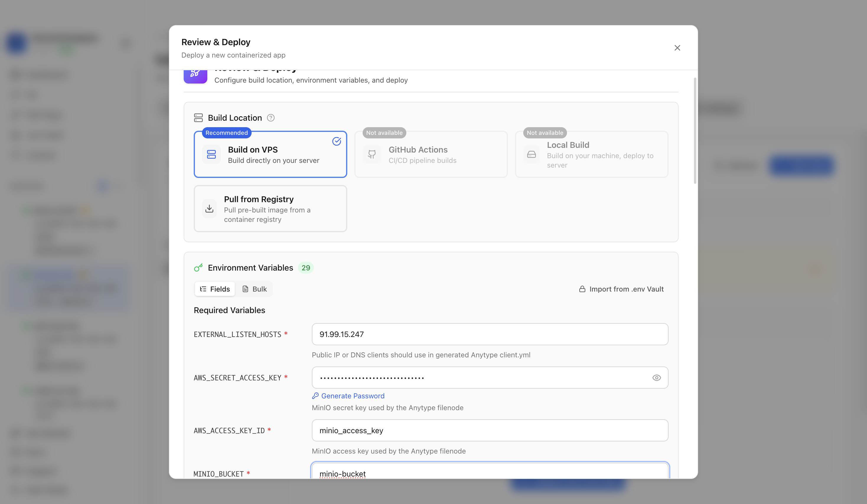Viewport: 867px width, 504px height.
Task: Click the Generate Password key icon
Action: click(x=315, y=396)
